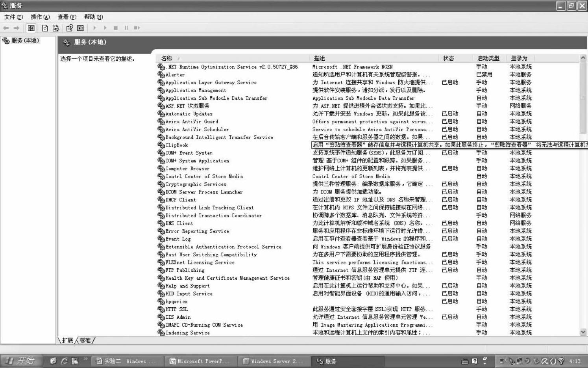Select the COM+ Event System service

189,153
